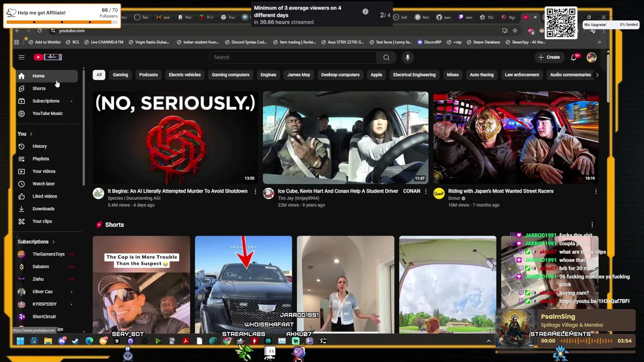The width and height of the screenshot is (644, 362).
Task: Click the Create button
Action: pyautogui.click(x=549, y=57)
